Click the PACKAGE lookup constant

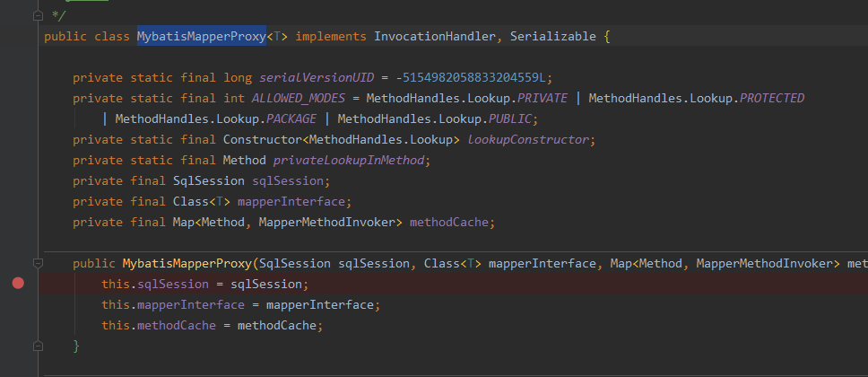(x=291, y=119)
